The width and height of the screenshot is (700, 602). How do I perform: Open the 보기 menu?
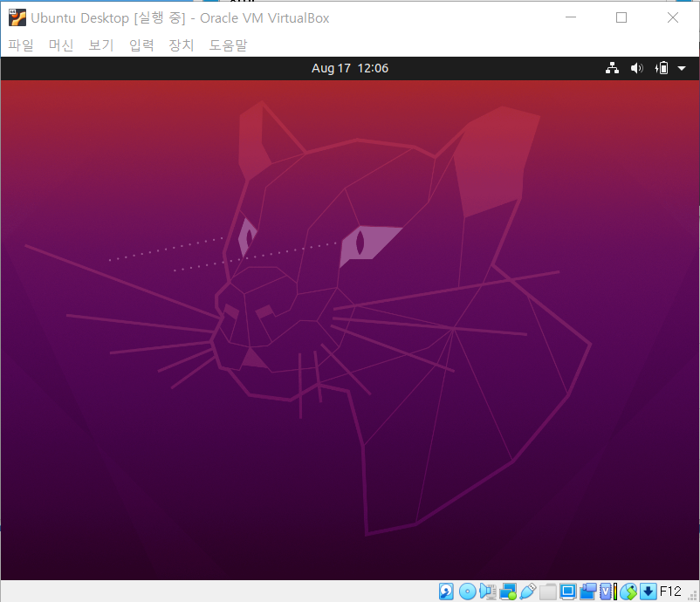[x=101, y=45]
